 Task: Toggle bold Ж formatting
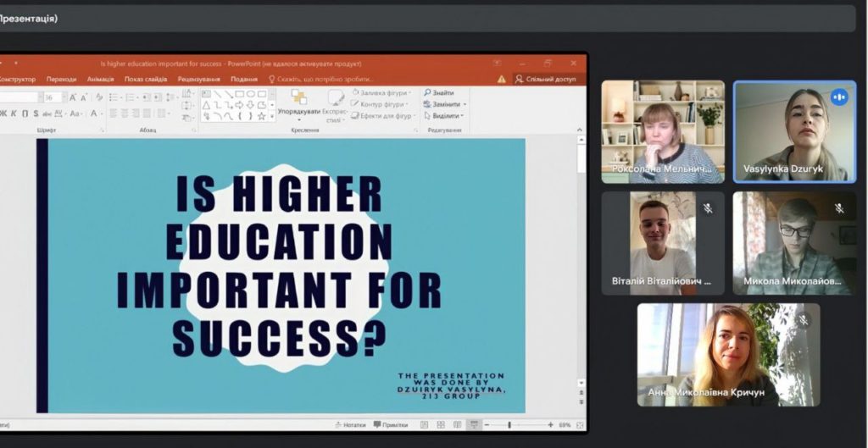coord(3,113)
